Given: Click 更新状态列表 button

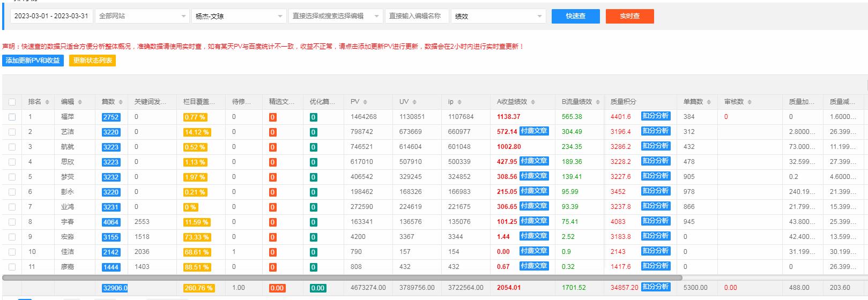Looking at the screenshot, I should pyautogui.click(x=93, y=61).
